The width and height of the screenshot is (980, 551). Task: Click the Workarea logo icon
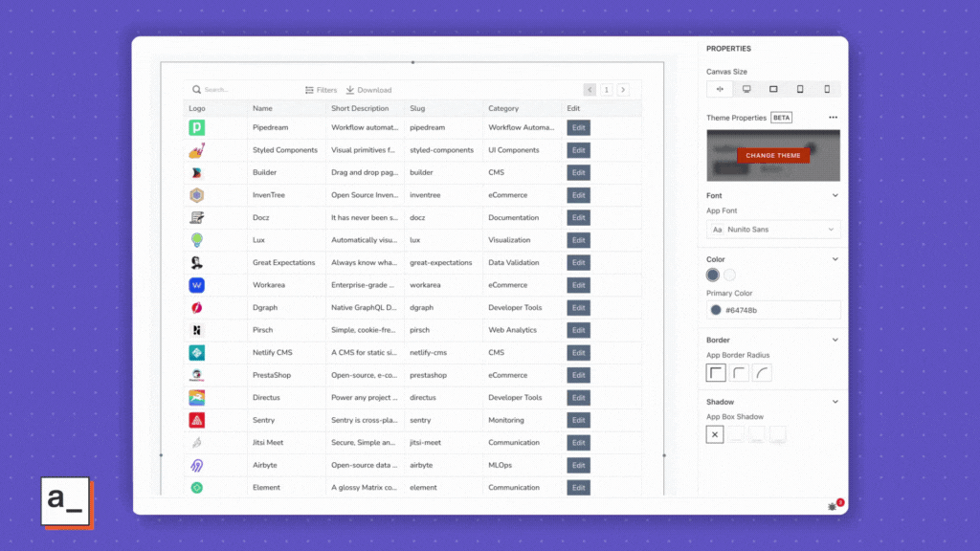[197, 285]
